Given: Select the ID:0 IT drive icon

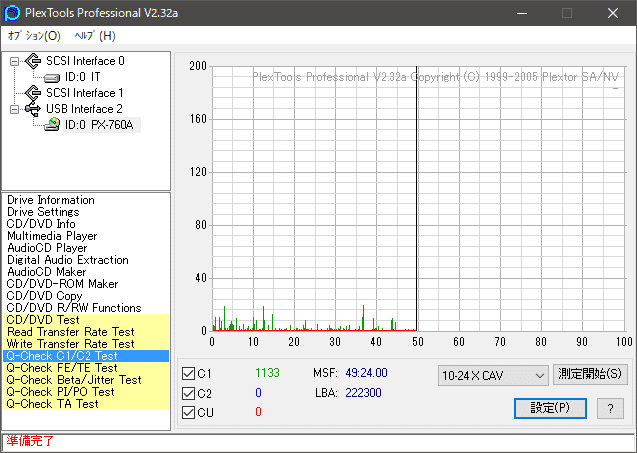Looking at the screenshot, I should pos(52,77).
